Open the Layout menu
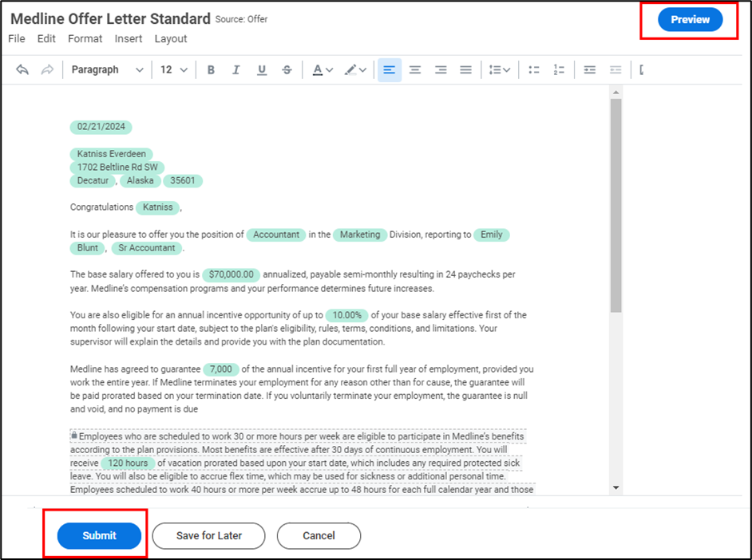Image resolution: width=752 pixels, height=560 pixels. click(x=171, y=38)
